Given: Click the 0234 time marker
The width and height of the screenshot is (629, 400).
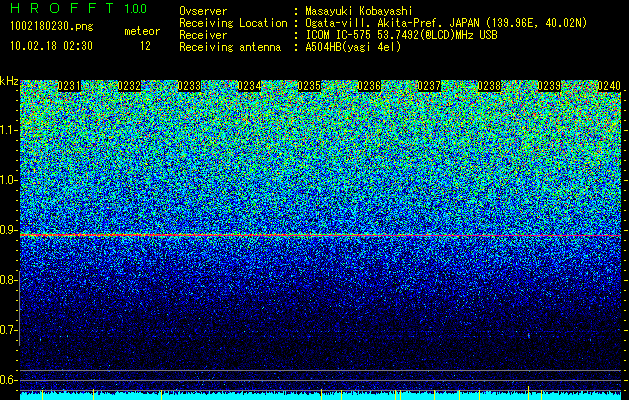Looking at the screenshot, I should click(x=249, y=86).
